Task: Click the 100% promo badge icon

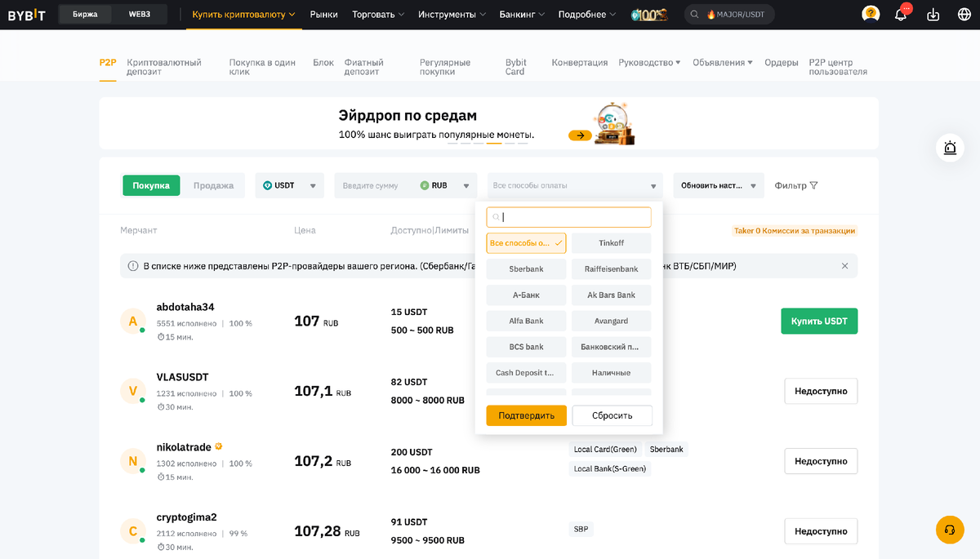Action: click(649, 15)
